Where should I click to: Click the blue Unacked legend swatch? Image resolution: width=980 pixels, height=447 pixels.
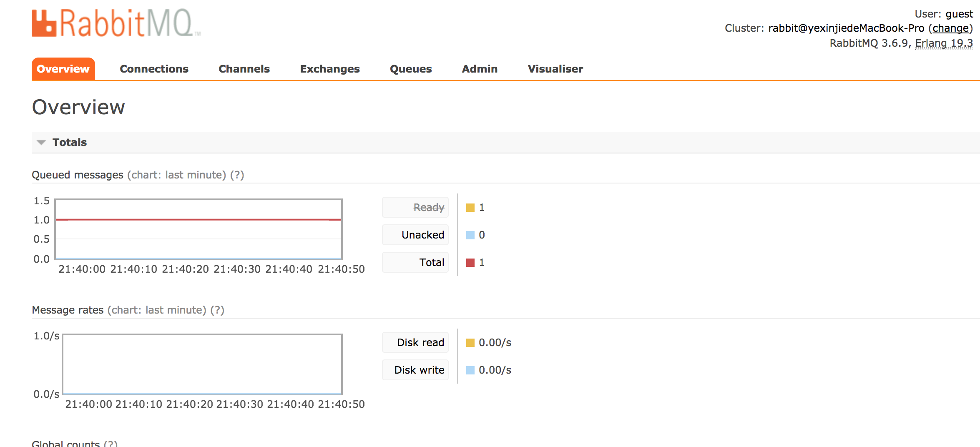click(471, 234)
